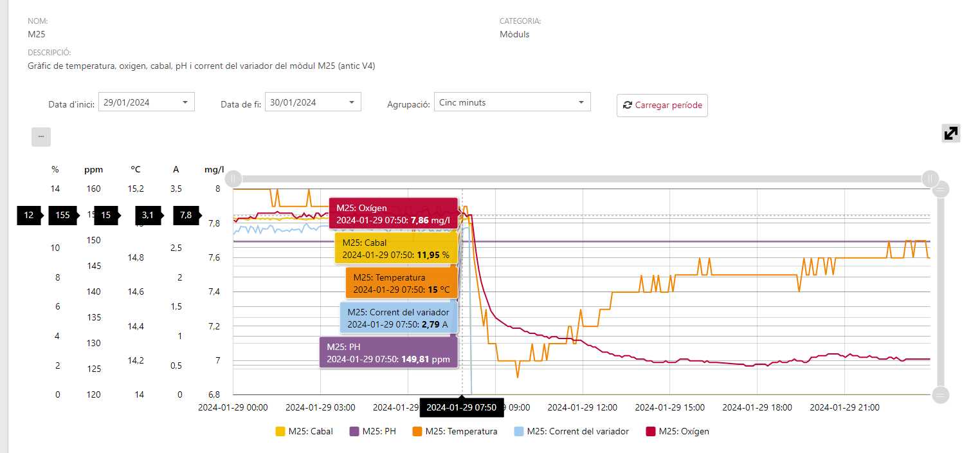
Task: Open the chart ellipsis options menu
Action: pos(41,137)
